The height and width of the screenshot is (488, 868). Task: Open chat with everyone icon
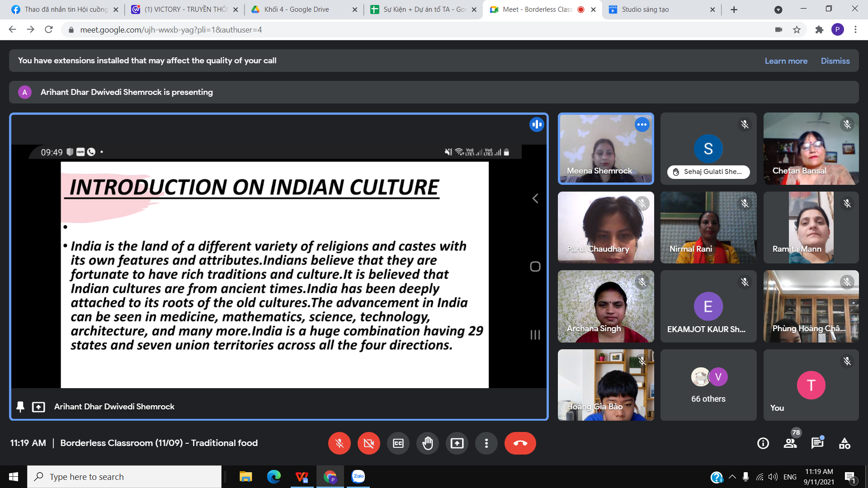tap(817, 443)
